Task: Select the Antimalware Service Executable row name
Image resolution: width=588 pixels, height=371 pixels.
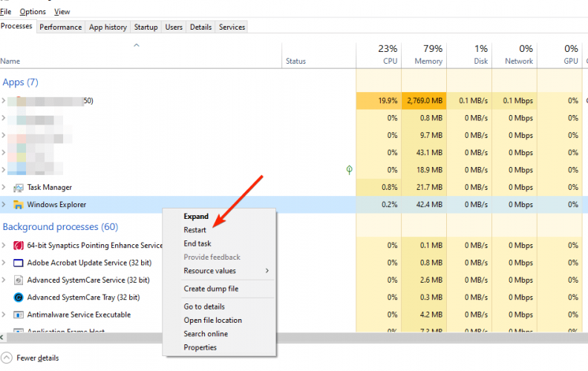Action: click(79, 315)
